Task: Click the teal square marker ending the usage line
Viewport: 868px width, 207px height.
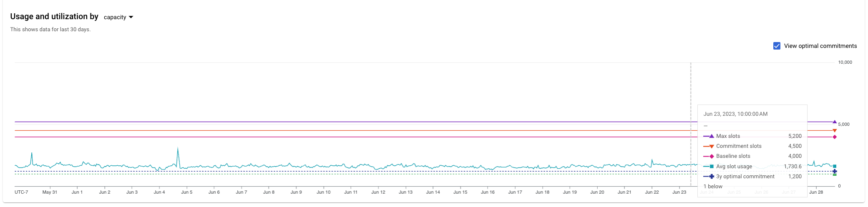Action: (x=834, y=166)
